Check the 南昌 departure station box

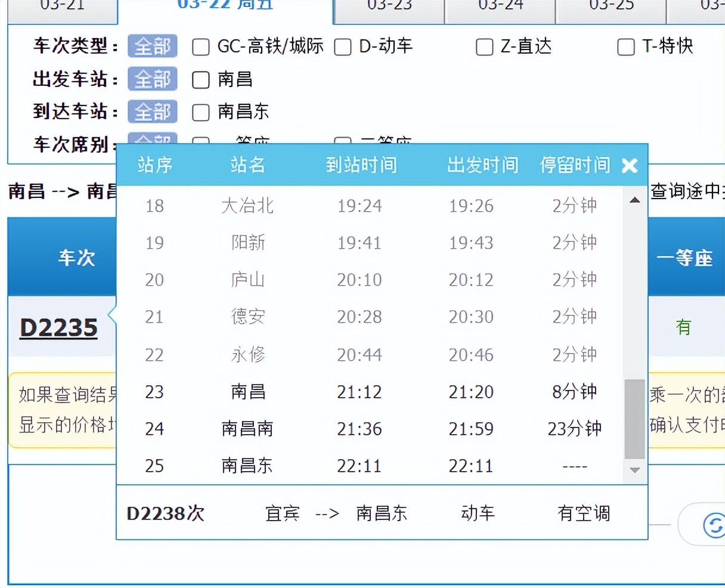[x=201, y=80]
